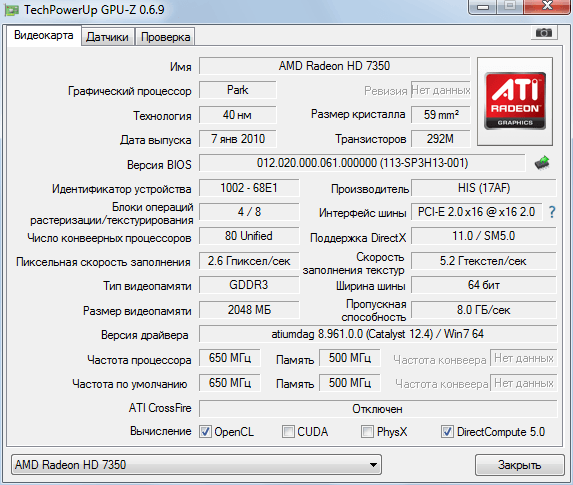Screen dimensions: 573x485
Task: Toggle the OpenCL checkbox
Action: pyautogui.click(x=205, y=432)
